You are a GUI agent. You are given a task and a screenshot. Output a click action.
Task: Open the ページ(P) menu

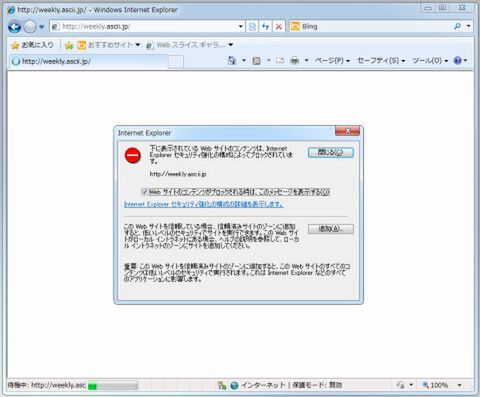click(x=332, y=61)
